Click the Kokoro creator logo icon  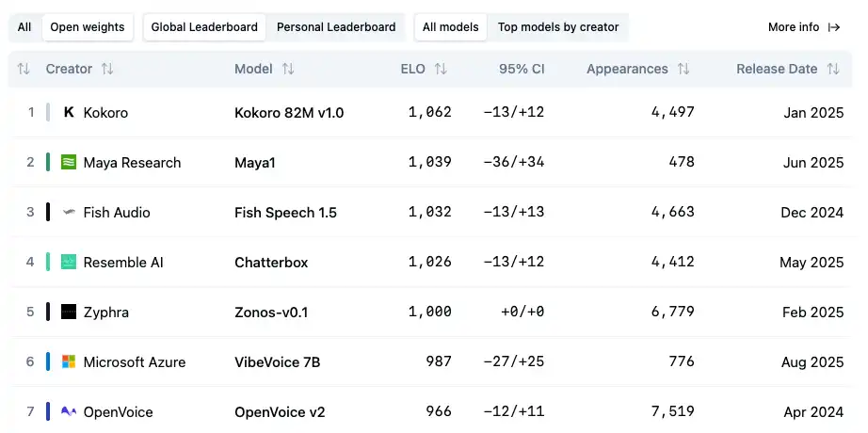[x=69, y=113]
